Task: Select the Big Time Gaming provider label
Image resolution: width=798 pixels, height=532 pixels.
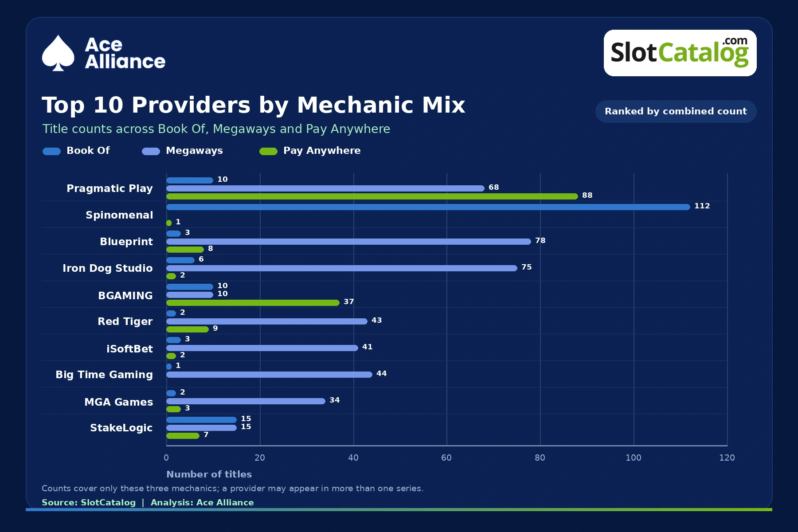Action: tap(104, 375)
